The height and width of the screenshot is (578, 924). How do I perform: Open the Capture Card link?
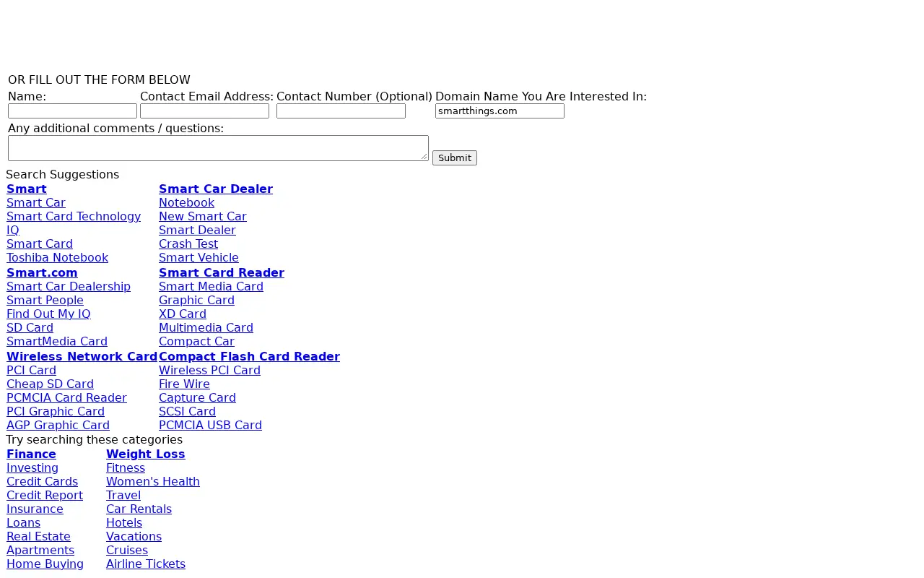[197, 398]
